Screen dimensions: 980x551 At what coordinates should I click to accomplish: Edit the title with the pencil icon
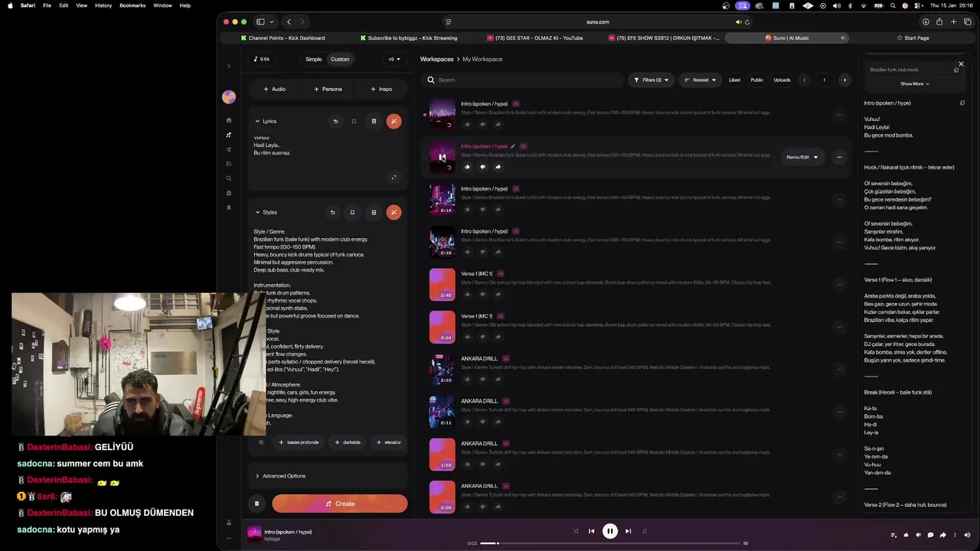513,146
